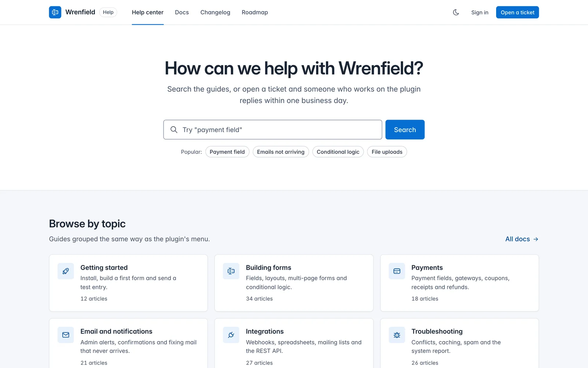Click the arrow next to All docs
The width and height of the screenshot is (588, 368).
click(536, 239)
